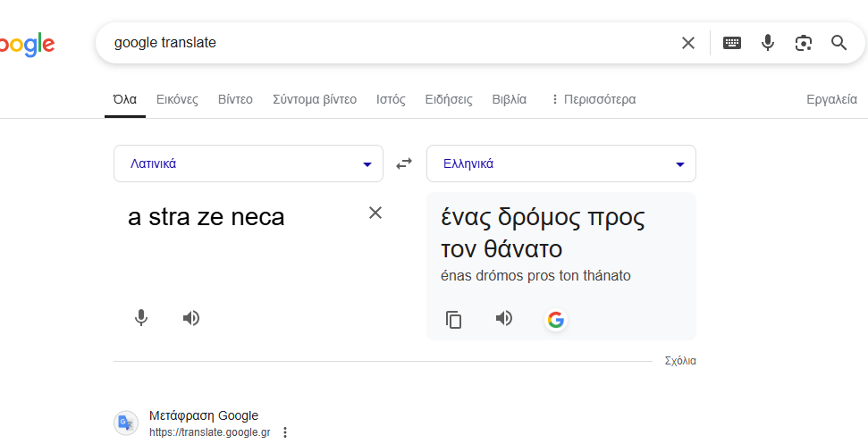Viewport: 868px width, 444px height.
Task: Search the translation with Google icon
Action: pyautogui.click(x=556, y=320)
